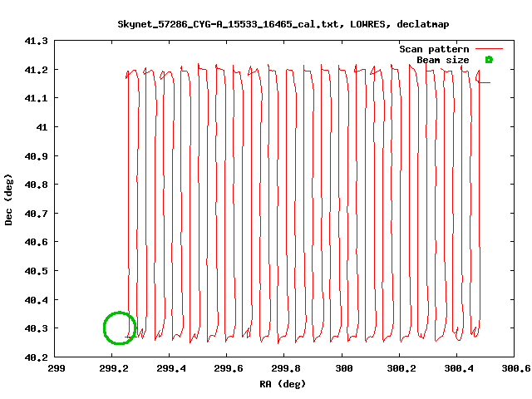Image resolution: width=532 pixels, height=399 pixels.
Task: Click the 40.9 Dec tick label
Action: [37, 156]
